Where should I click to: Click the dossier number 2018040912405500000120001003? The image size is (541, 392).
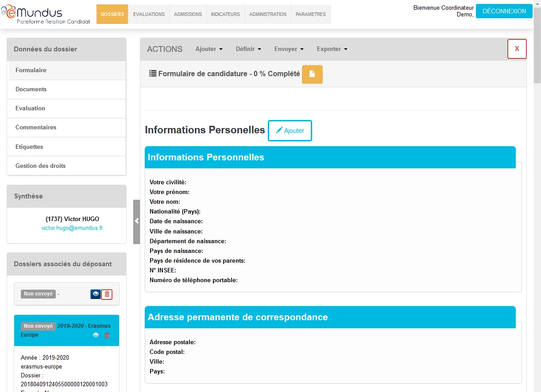point(64,384)
